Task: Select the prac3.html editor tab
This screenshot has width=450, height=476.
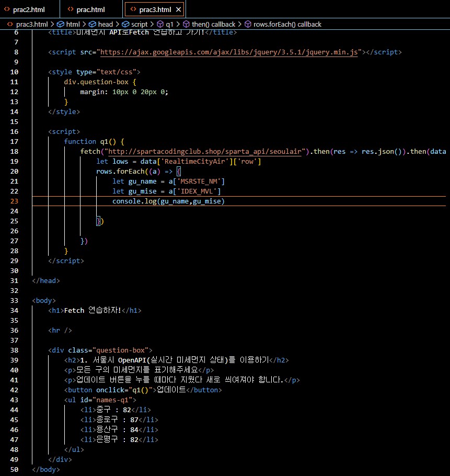Action: click(x=155, y=9)
